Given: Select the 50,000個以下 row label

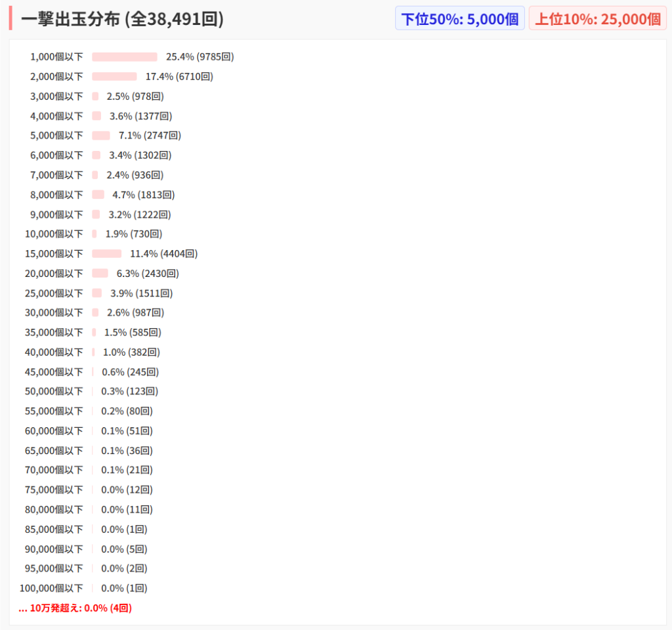Looking at the screenshot, I should click(54, 392).
